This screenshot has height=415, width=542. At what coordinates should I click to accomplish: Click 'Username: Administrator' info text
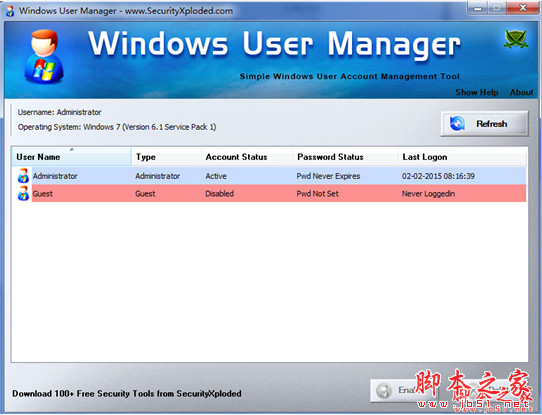[59, 112]
